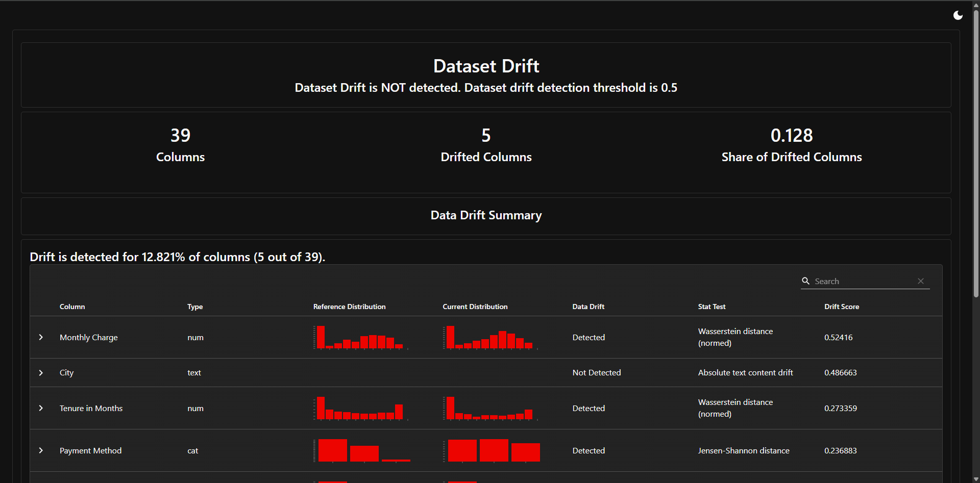
Task: Click drift score 0.486663
Action: (x=841, y=373)
